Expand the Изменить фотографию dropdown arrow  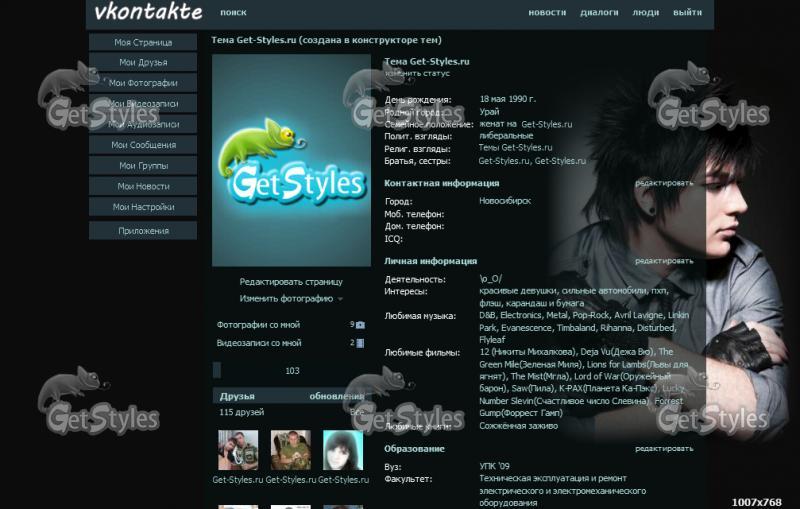[x=340, y=299]
